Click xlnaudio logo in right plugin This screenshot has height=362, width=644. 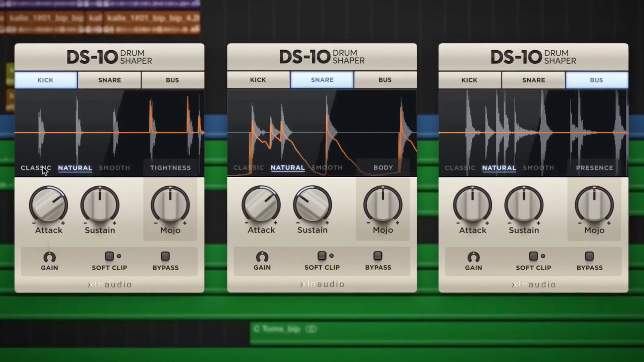[534, 285]
